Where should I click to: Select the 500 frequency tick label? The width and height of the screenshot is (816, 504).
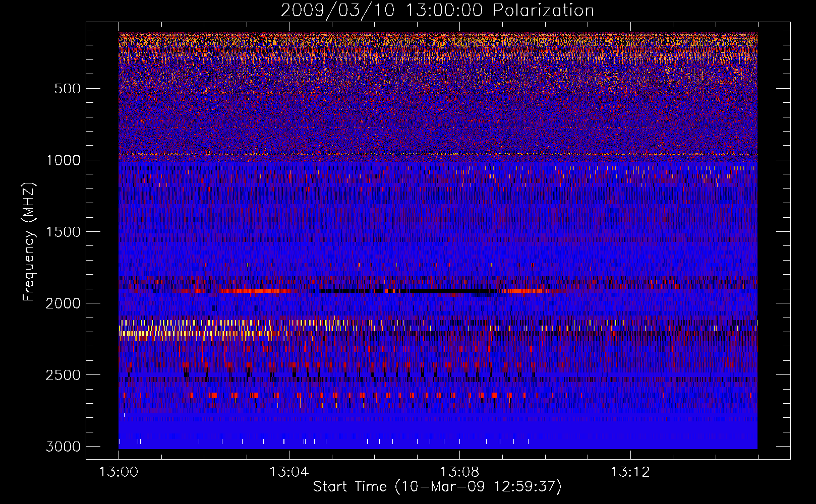coord(68,89)
